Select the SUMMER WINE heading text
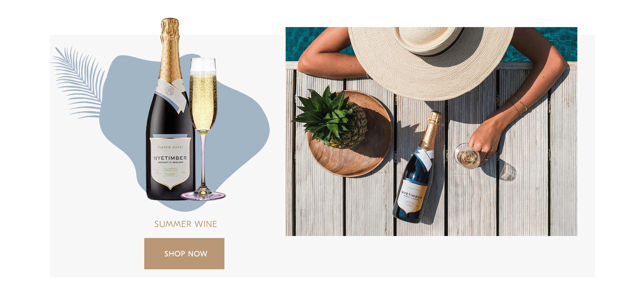Viewport: 644px width, 287px height. 185,224
